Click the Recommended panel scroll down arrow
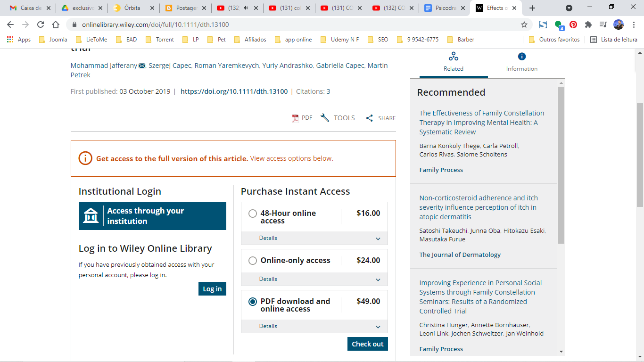Viewport: 644px width, 362px height. click(x=561, y=351)
